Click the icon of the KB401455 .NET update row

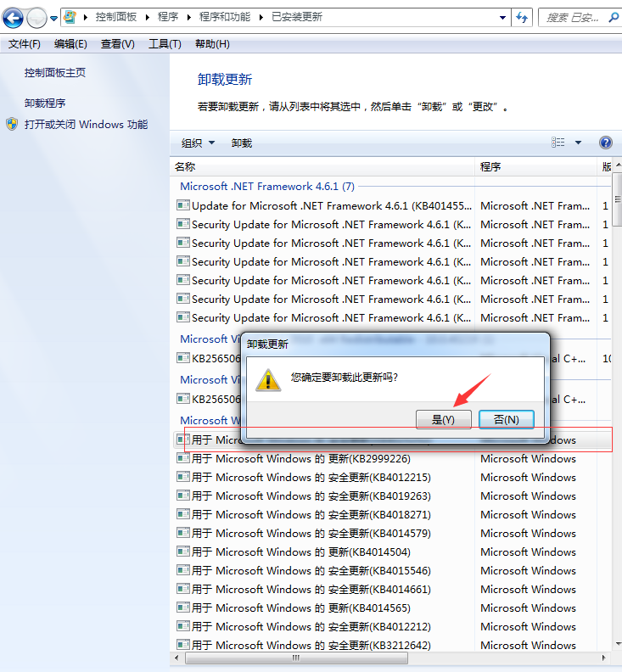(x=183, y=205)
